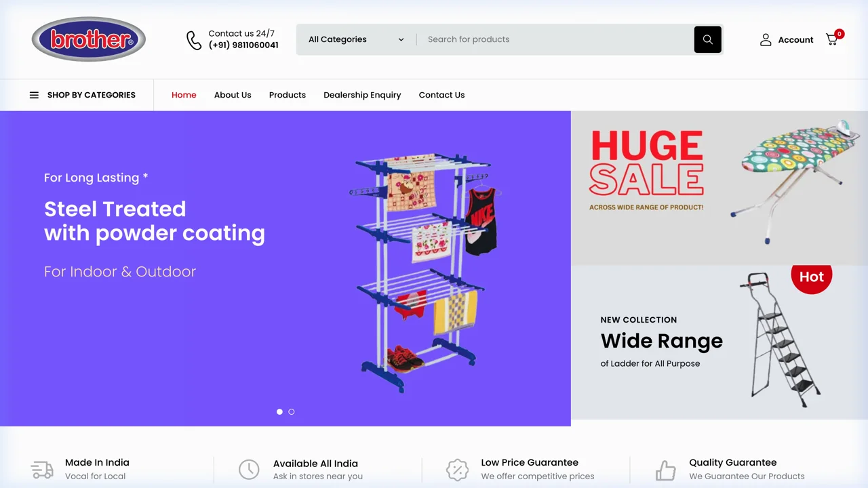
Task: Click the Low Price Guarantee text
Action: (x=530, y=462)
